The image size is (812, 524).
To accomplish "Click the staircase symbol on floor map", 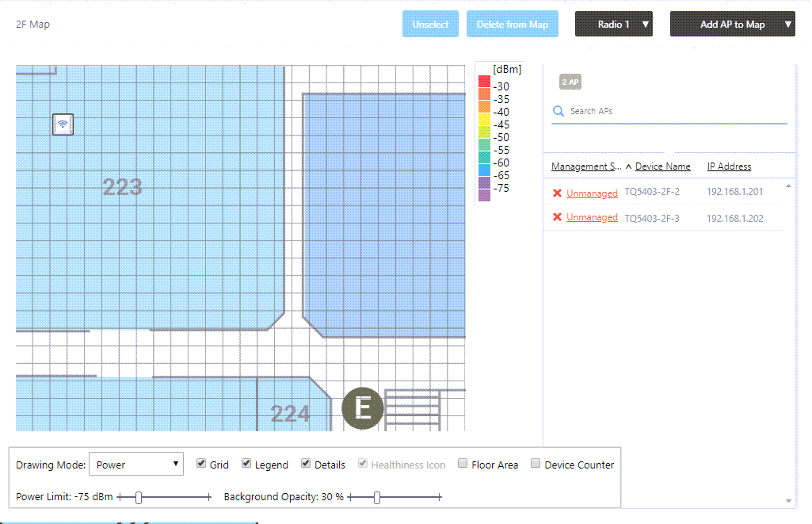I will pyautogui.click(x=412, y=409).
